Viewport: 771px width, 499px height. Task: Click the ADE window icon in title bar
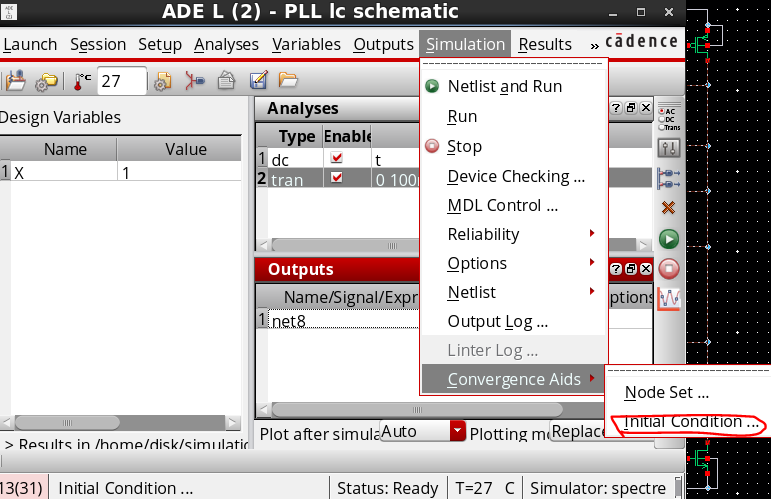click(8, 11)
